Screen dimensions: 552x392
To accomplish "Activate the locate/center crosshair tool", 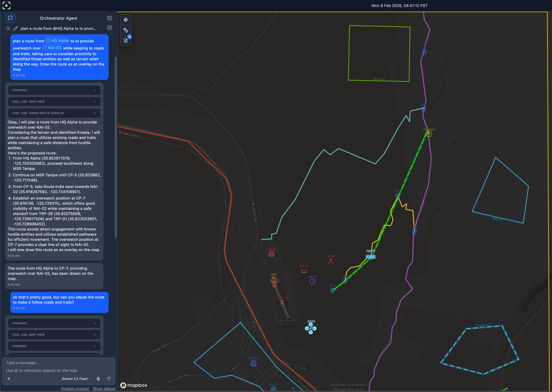I will click(126, 20).
